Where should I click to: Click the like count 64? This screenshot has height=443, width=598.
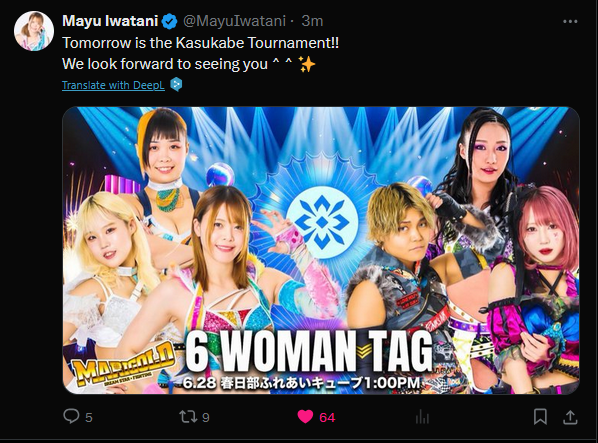(x=327, y=417)
